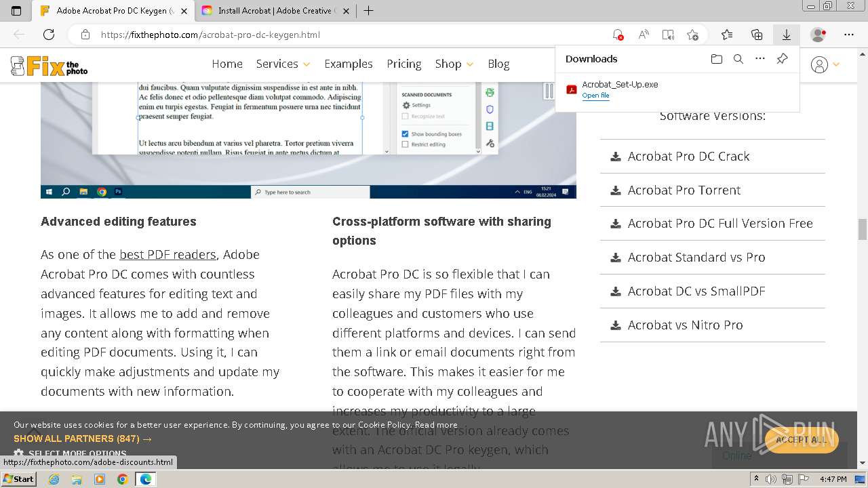868x488 pixels.
Task: Open the website user account icon
Action: point(820,64)
